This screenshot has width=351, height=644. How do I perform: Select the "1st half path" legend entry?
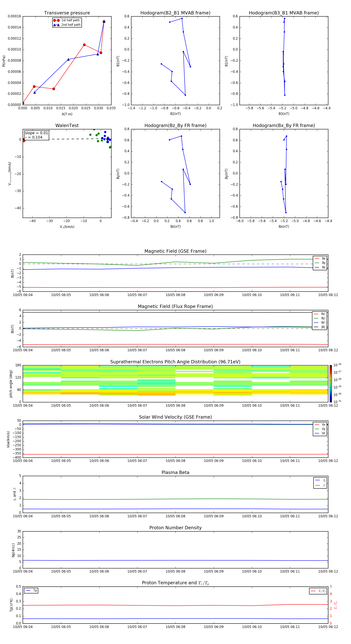[x=66, y=20]
